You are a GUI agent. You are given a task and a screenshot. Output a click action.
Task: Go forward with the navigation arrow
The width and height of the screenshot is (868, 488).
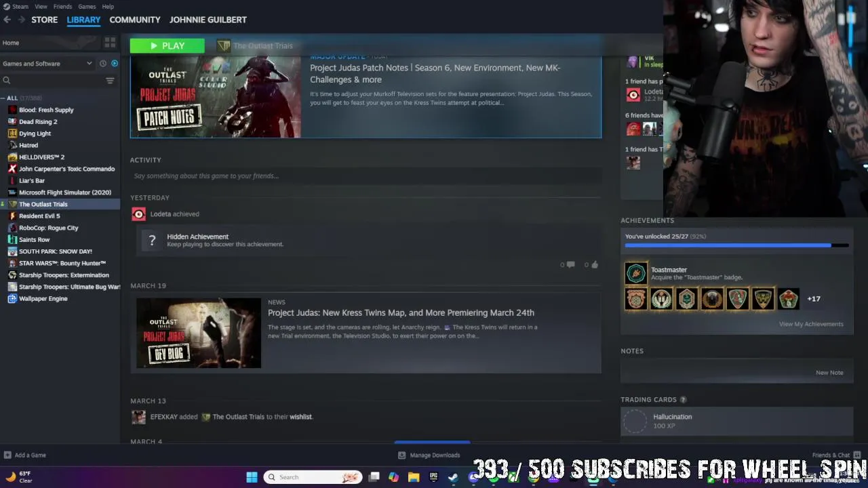point(22,20)
